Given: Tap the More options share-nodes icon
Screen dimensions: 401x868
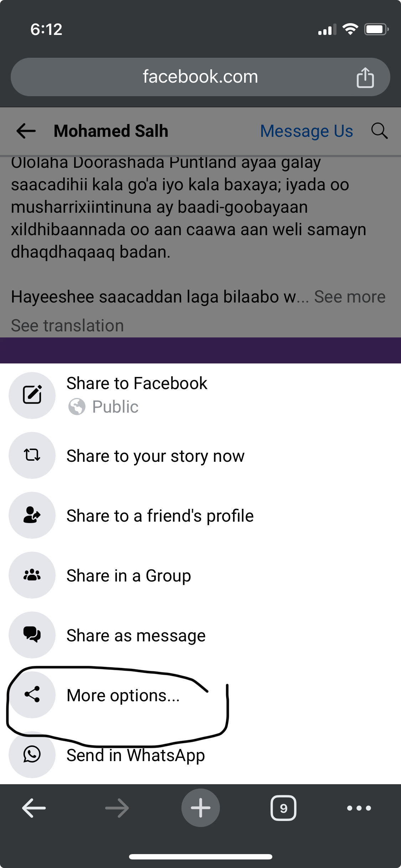Looking at the screenshot, I should click(32, 694).
